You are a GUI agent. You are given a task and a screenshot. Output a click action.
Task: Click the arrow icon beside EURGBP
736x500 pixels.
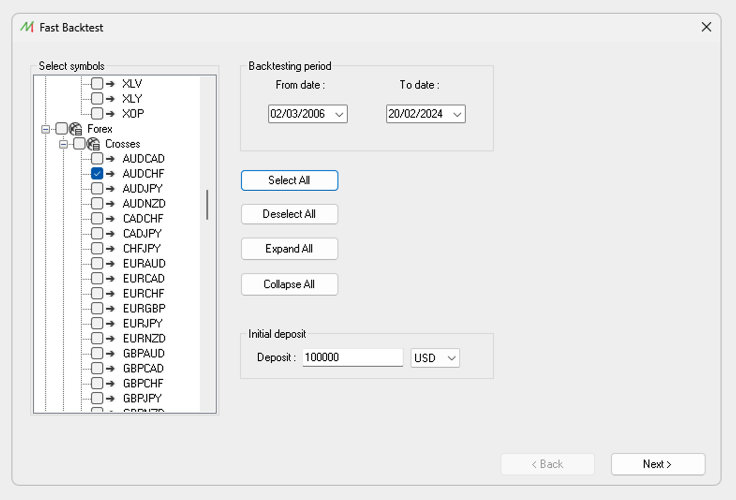[x=111, y=309]
